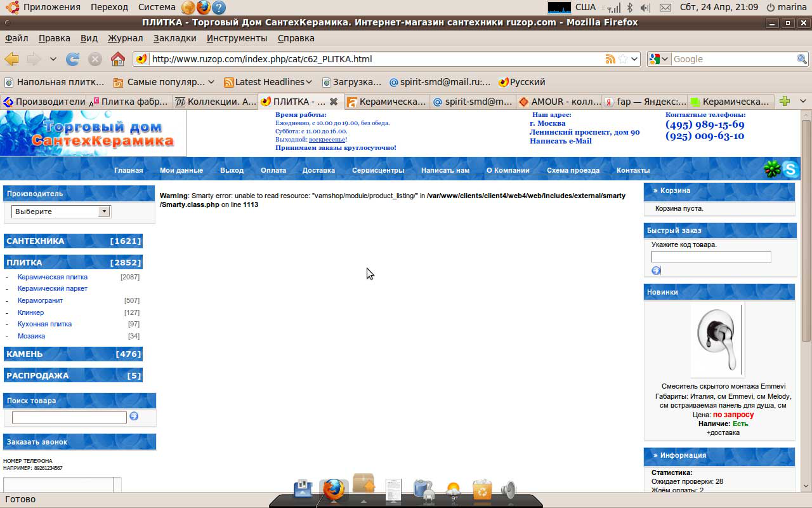Switch to the Производители tab
The height and width of the screenshot is (508, 812).
point(44,102)
